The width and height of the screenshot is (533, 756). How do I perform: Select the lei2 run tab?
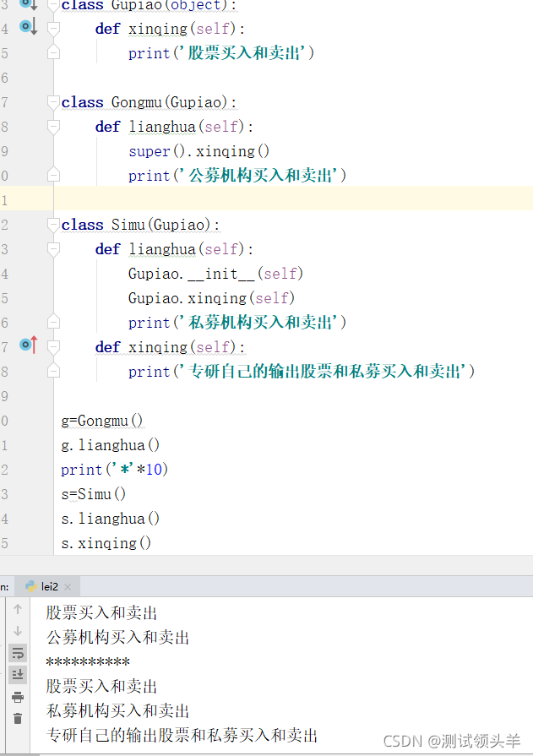click(49, 586)
